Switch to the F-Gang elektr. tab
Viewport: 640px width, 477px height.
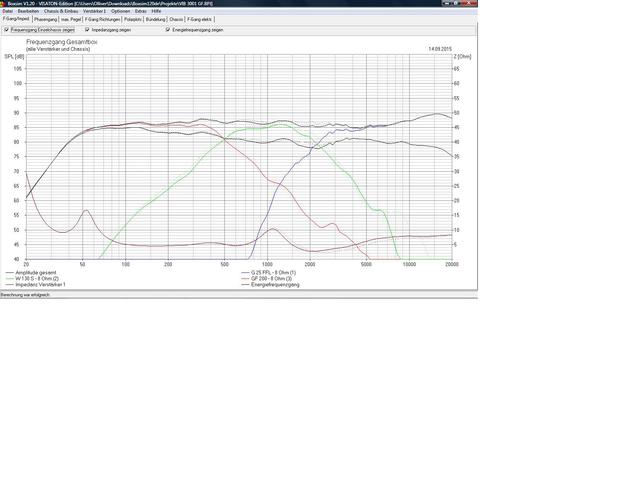pyautogui.click(x=200, y=19)
